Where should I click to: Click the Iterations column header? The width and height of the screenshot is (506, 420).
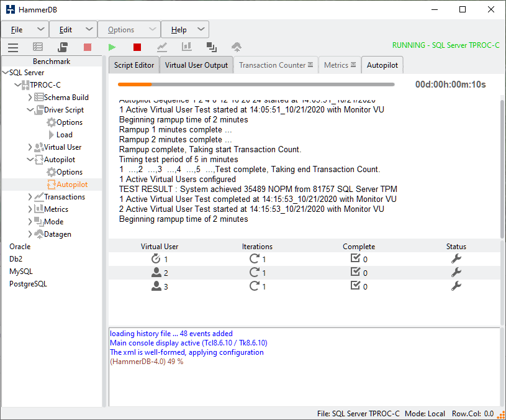pyautogui.click(x=257, y=247)
